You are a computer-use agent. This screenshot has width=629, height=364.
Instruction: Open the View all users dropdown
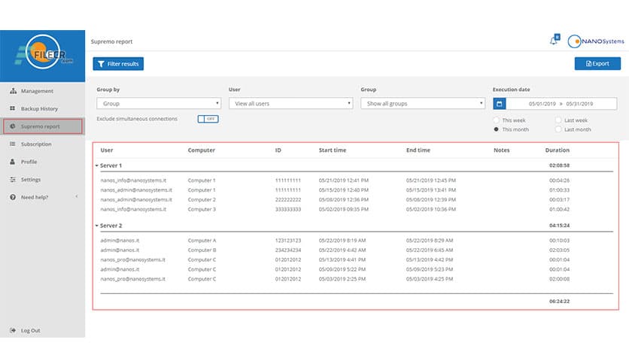[291, 104]
